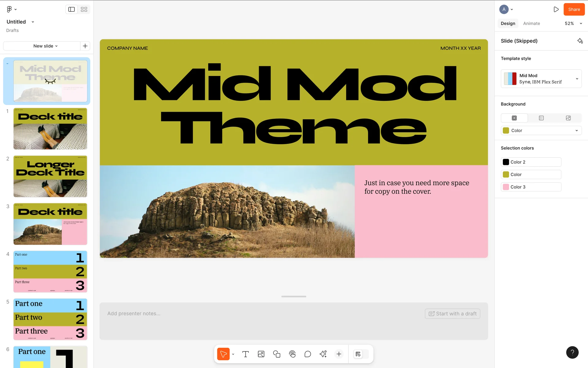Select image background type toggle
This screenshot has height=368, width=588.
[568, 118]
